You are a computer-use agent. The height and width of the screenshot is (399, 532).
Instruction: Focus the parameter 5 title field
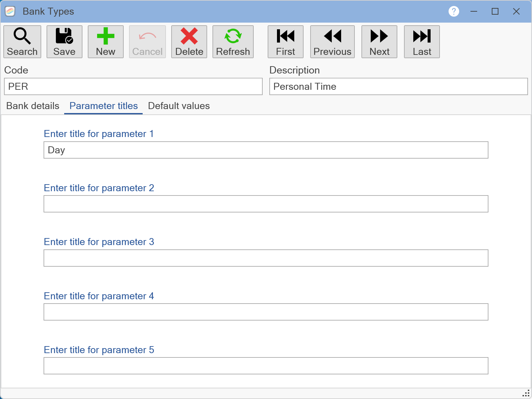pyautogui.click(x=266, y=366)
